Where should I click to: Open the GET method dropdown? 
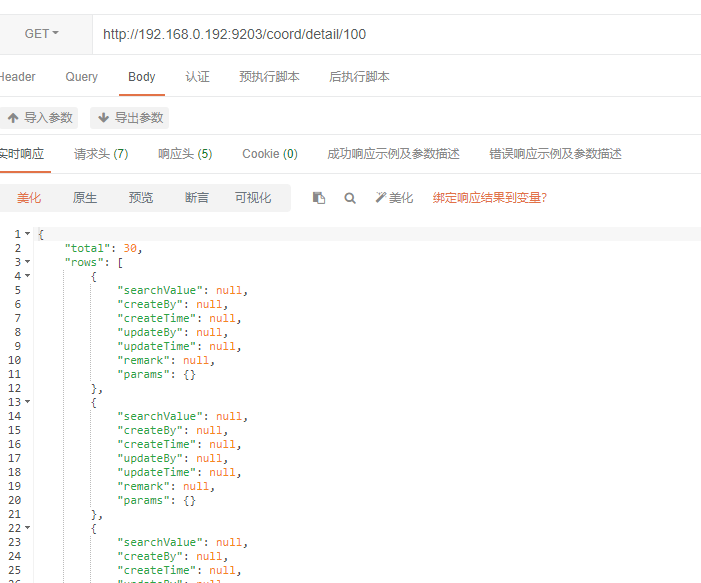(x=42, y=34)
